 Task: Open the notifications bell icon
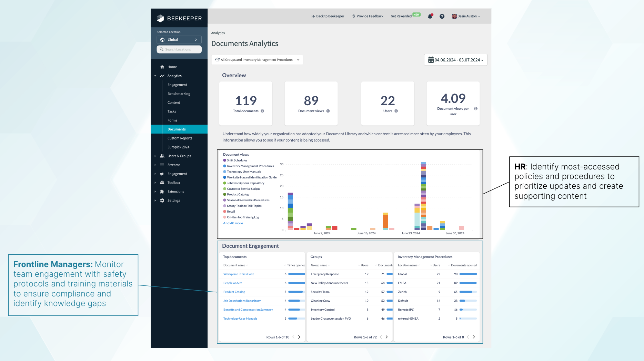(430, 16)
